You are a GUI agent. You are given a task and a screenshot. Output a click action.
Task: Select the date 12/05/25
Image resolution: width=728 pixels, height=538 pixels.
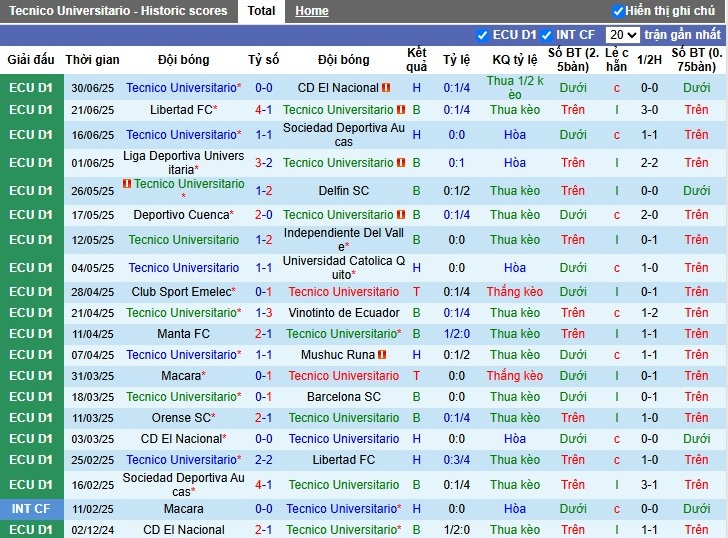pos(92,240)
